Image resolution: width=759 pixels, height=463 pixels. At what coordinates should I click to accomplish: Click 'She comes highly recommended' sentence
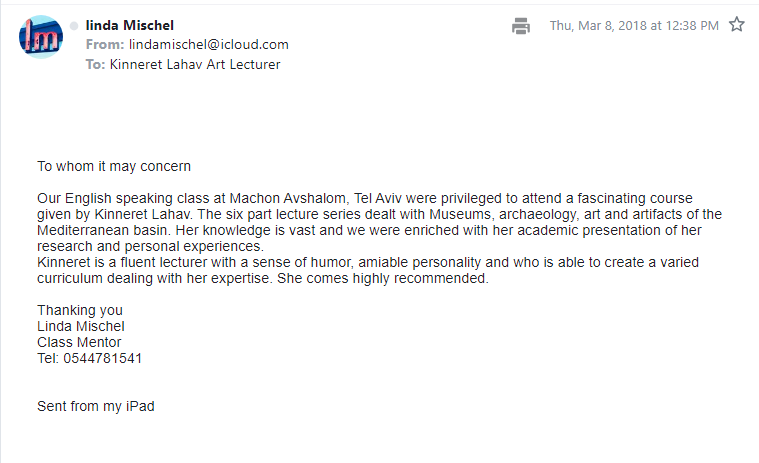[383, 279]
